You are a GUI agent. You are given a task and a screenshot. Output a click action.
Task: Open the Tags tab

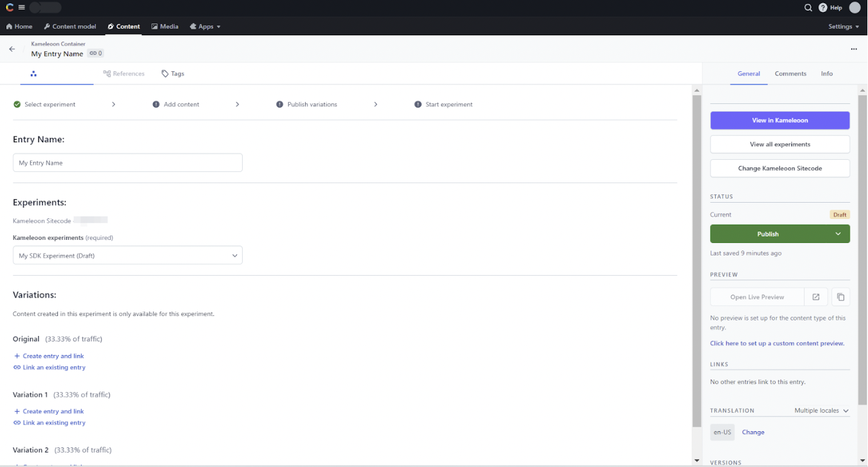(173, 74)
